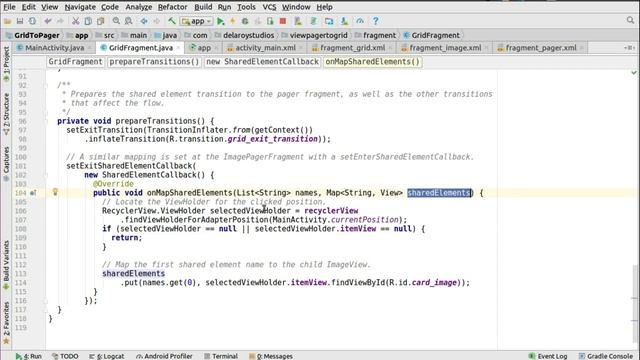Click the override gutter marker on line 104

[x=33, y=193]
